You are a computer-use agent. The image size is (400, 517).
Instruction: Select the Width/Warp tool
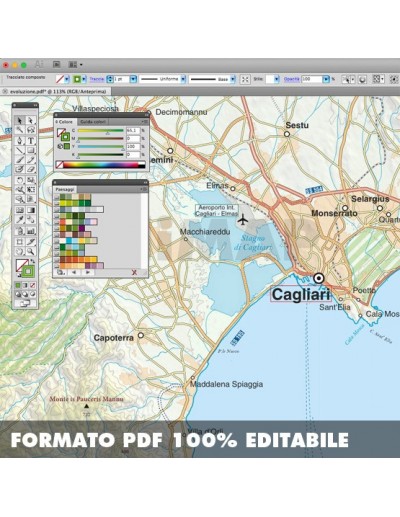click(20, 190)
